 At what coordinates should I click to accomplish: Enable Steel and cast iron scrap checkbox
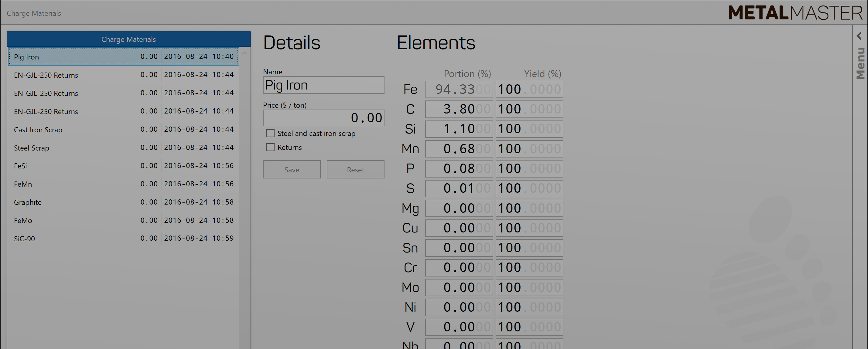coord(270,133)
